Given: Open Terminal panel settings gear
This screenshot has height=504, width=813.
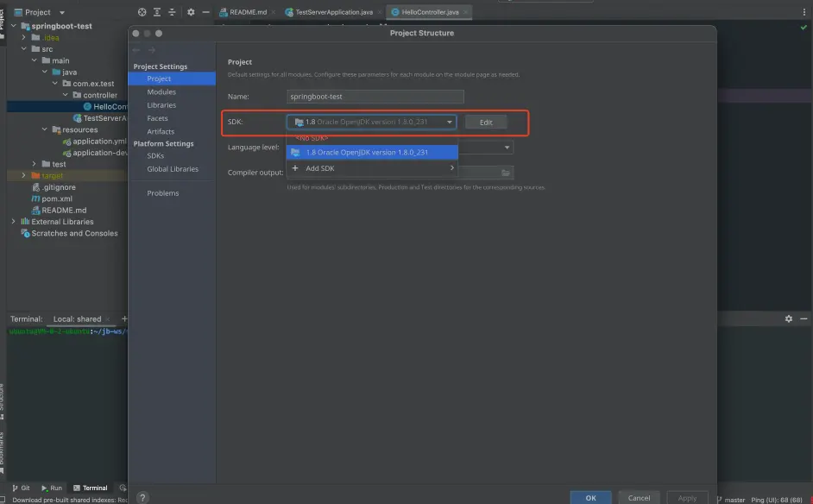Looking at the screenshot, I should (789, 319).
